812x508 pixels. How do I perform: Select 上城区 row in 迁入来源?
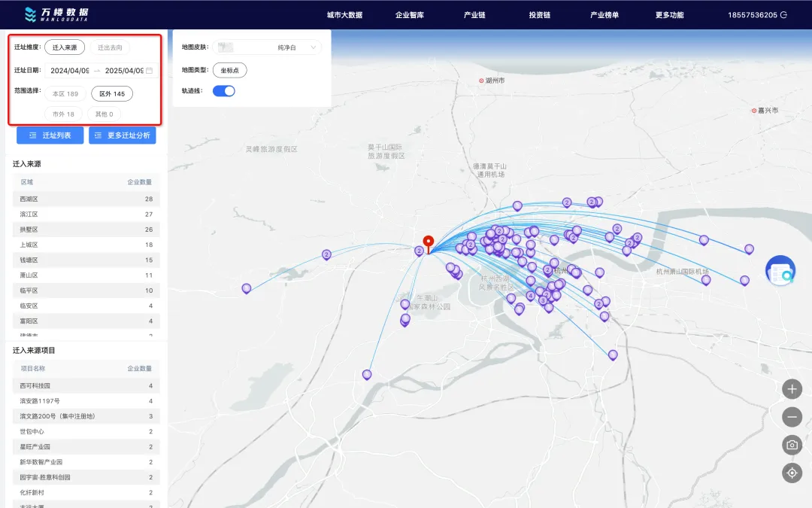click(x=86, y=245)
